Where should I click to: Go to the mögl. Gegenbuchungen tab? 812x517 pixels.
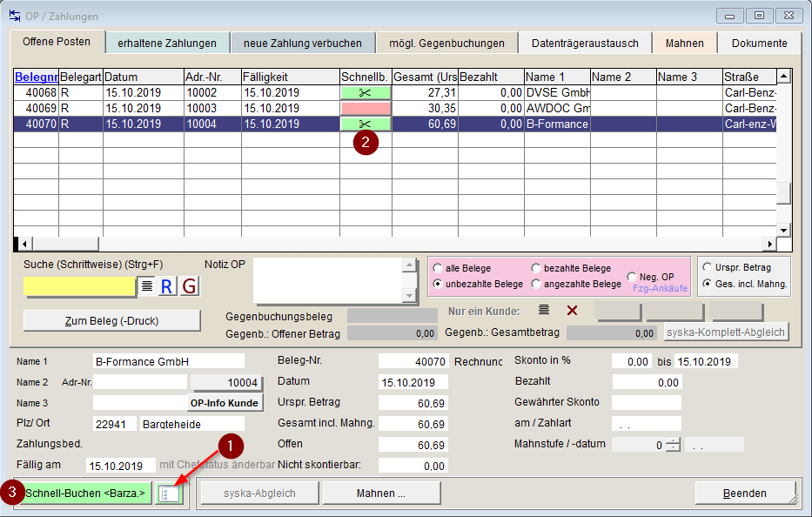point(447,44)
